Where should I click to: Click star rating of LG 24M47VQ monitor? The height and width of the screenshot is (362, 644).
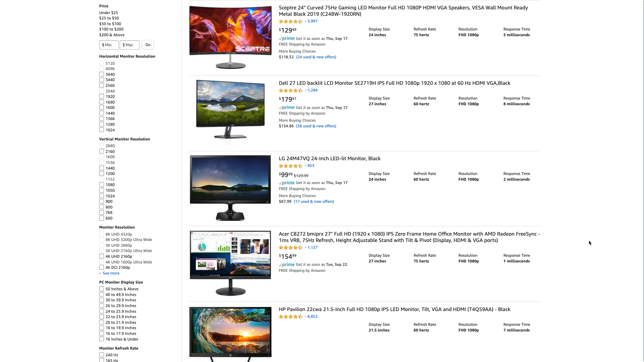(x=290, y=166)
